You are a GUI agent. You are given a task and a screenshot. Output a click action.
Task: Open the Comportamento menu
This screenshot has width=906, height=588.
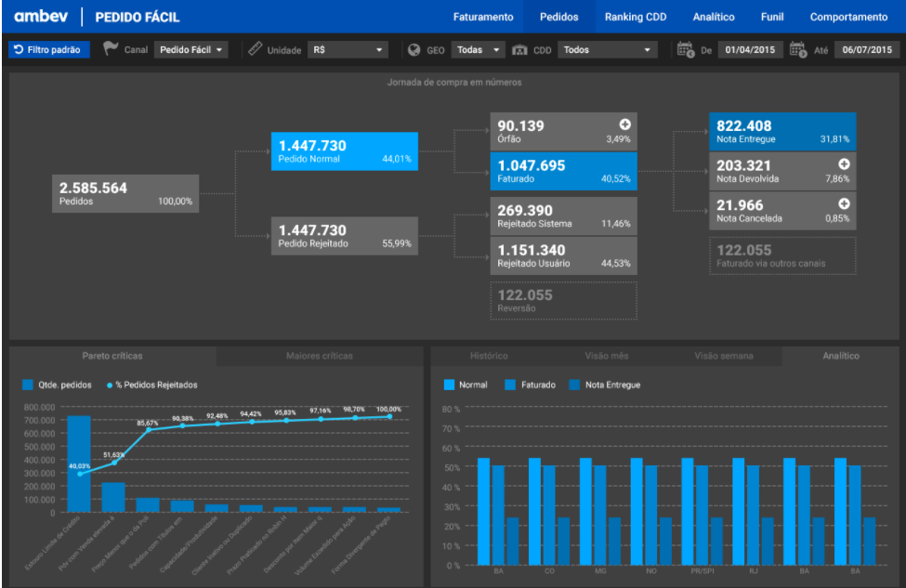point(848,17)
